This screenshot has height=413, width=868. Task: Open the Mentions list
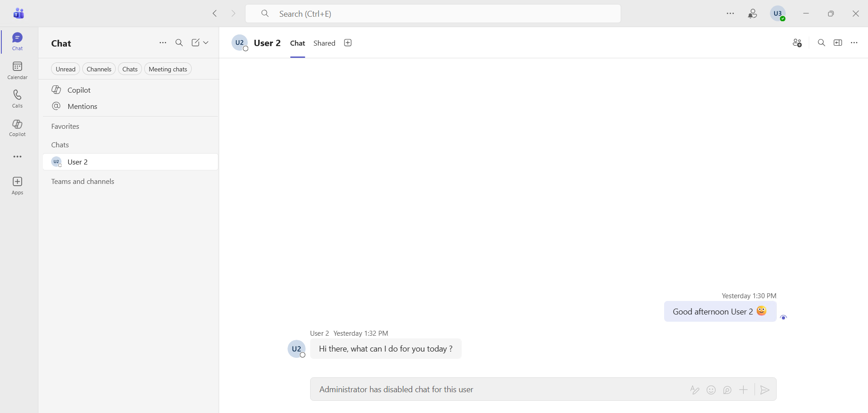(82, 107)
